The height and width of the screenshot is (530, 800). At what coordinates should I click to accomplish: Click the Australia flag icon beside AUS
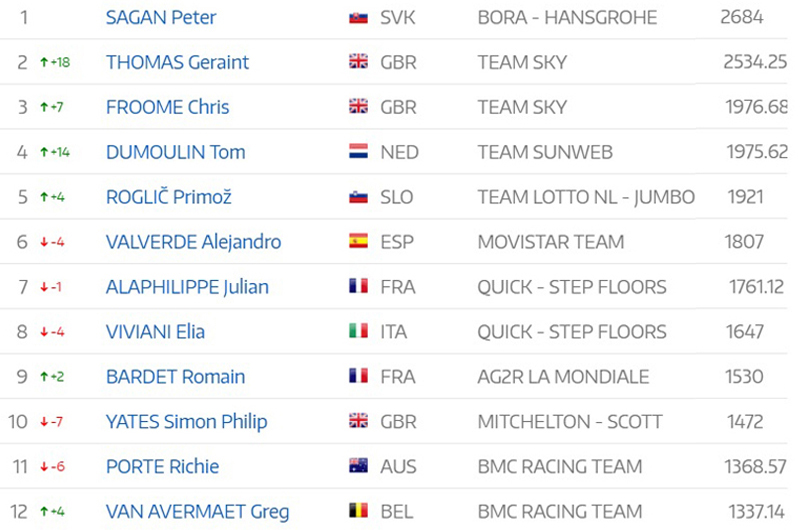click(358, 465)
